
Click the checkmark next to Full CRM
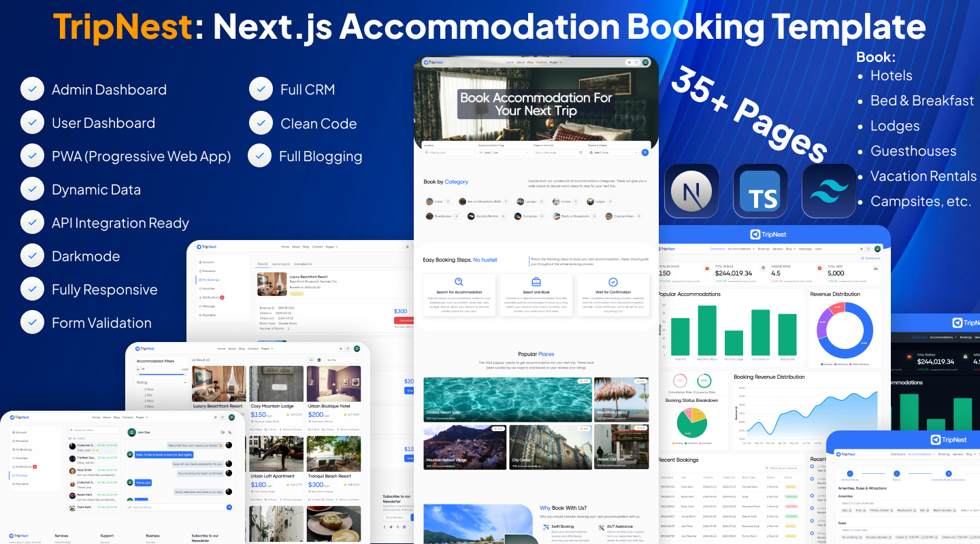[x=261, y=90]
